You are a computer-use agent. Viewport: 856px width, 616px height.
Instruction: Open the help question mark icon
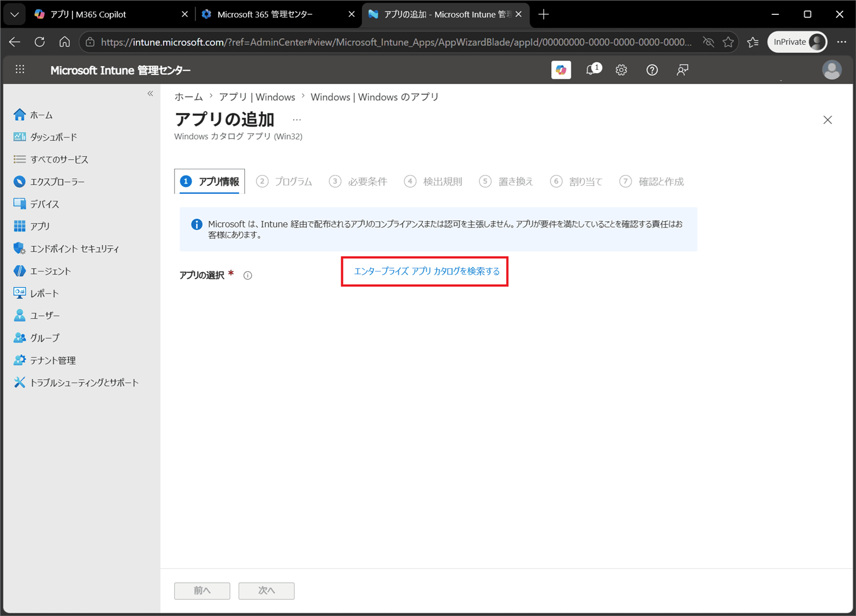pyautogui.click(x=652, y=70)
